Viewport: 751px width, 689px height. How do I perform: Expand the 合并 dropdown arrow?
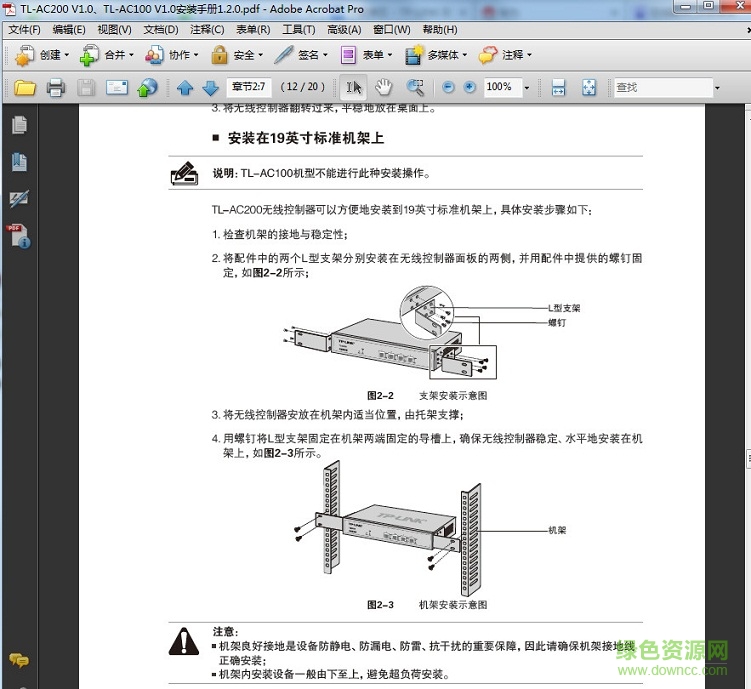point(131,55)
